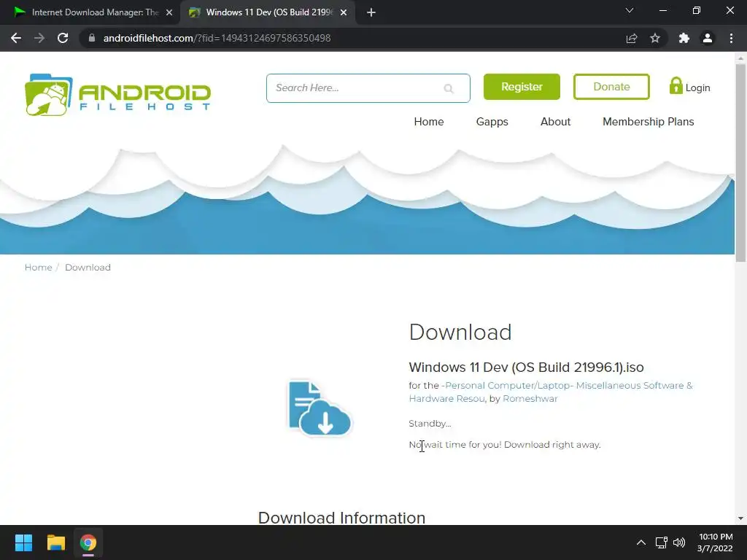Click the Download Information heading
Screen dimensions: 747x560
click(341, 518)
